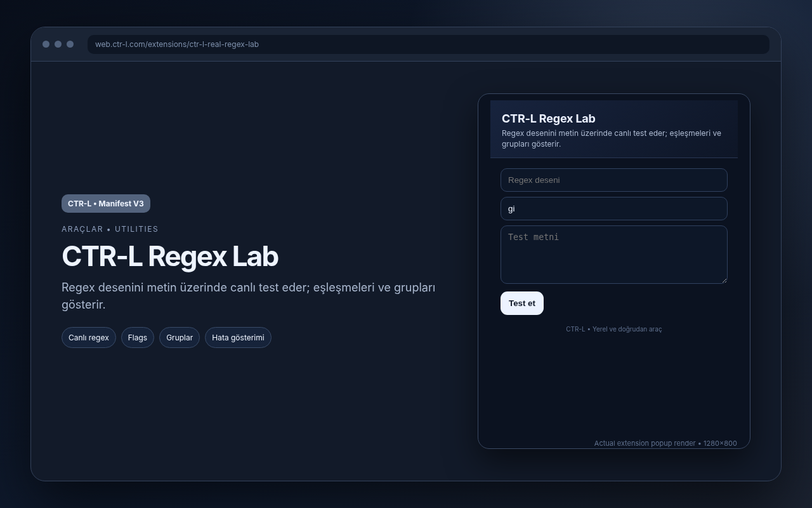Click the Test et button
The image size is (812, 508).
point(521,303)
